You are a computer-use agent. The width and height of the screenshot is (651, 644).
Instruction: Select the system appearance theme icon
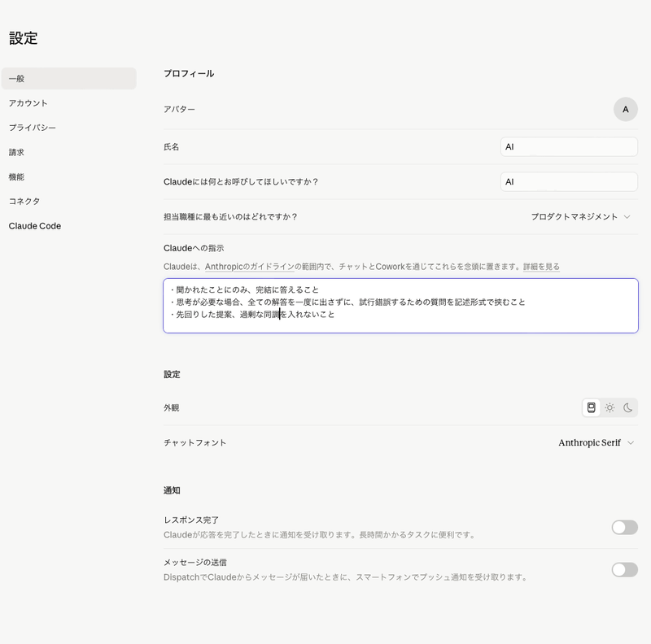pos(592,407)
